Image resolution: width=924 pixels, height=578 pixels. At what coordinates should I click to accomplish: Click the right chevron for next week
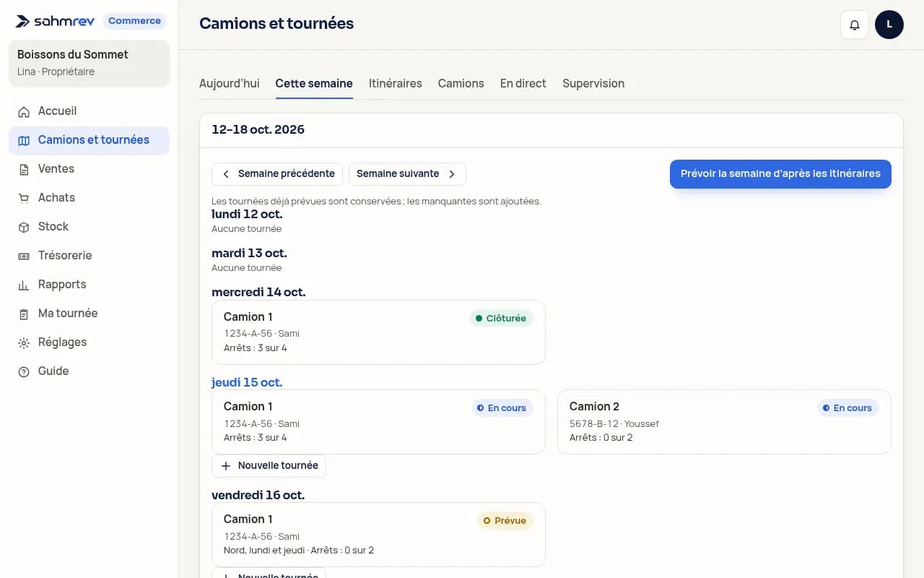tap(452, 174)
